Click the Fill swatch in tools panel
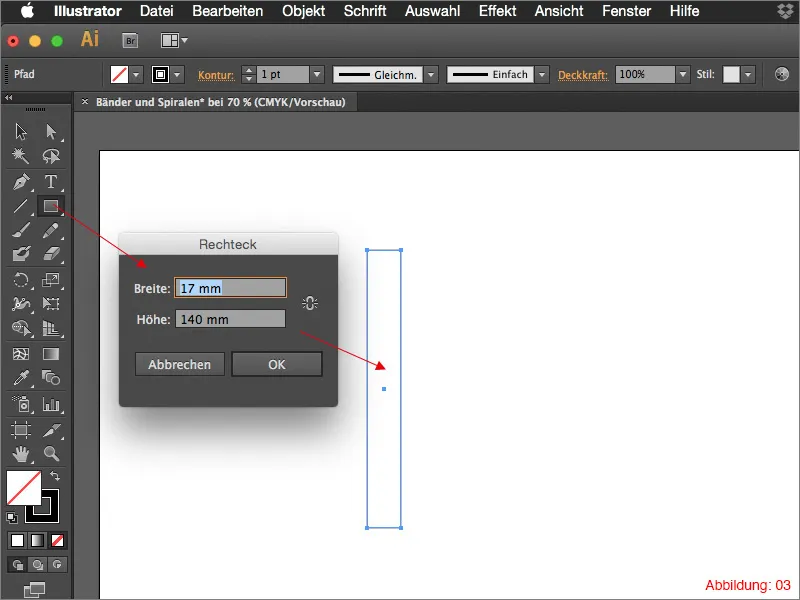800x600 pixels. point(23,488)
